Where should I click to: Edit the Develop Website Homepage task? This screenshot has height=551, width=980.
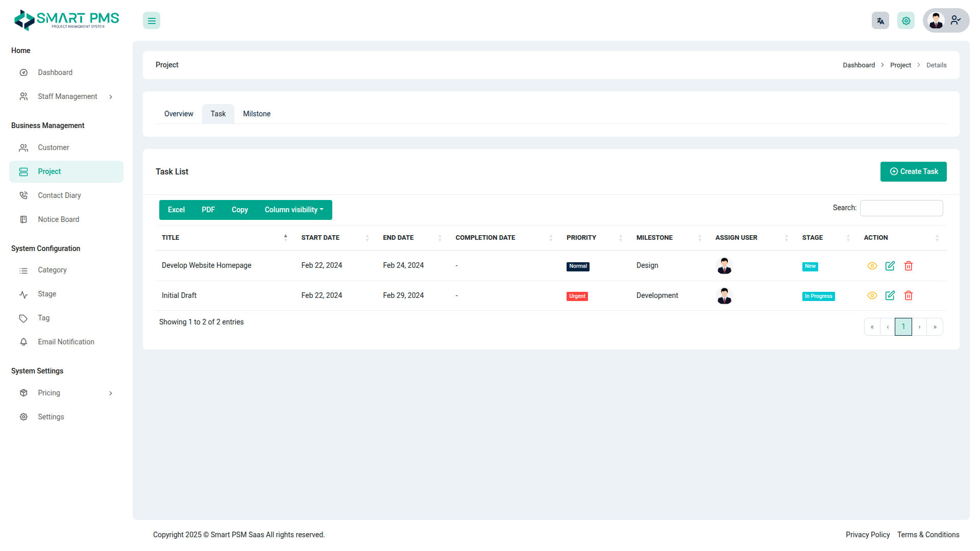pyautogui.click(x=890, y=266)
